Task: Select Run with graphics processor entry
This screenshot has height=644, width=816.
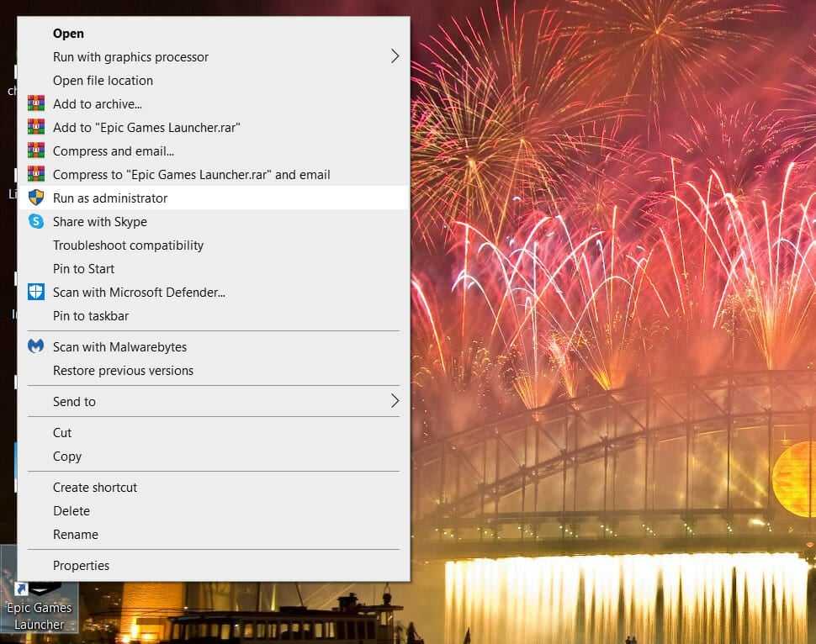Action: point(214,56)
